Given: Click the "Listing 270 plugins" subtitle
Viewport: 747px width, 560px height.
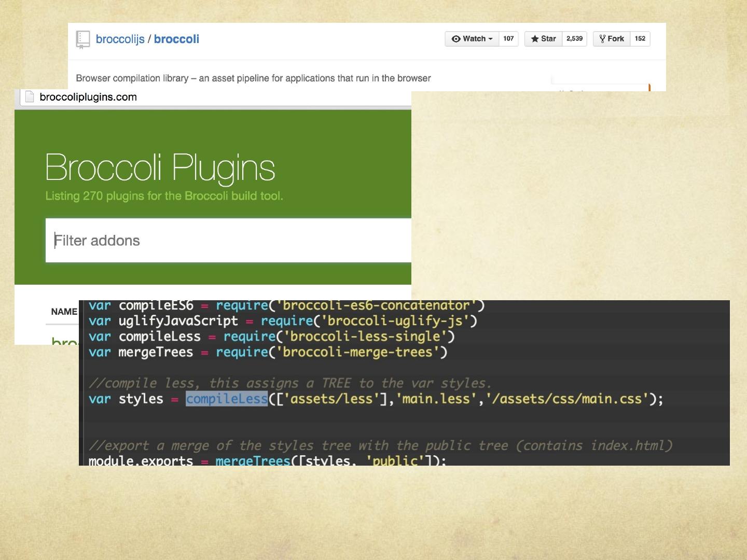Looking at the screenshot, I should [164, 196].
